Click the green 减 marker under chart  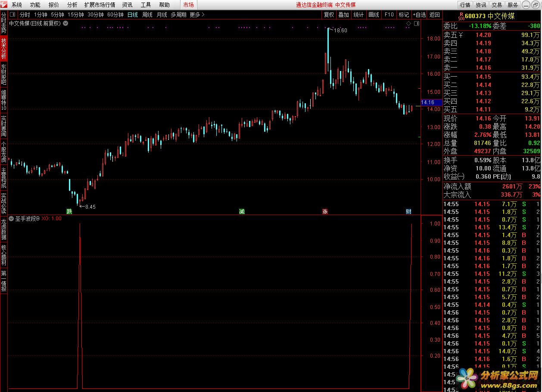click(242, 211)
